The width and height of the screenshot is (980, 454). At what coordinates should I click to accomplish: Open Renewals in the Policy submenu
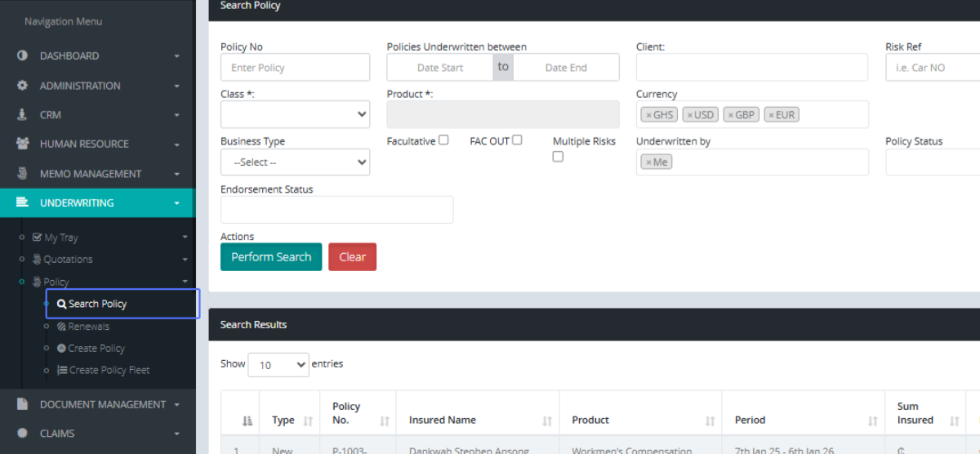(x=88, y=327)
